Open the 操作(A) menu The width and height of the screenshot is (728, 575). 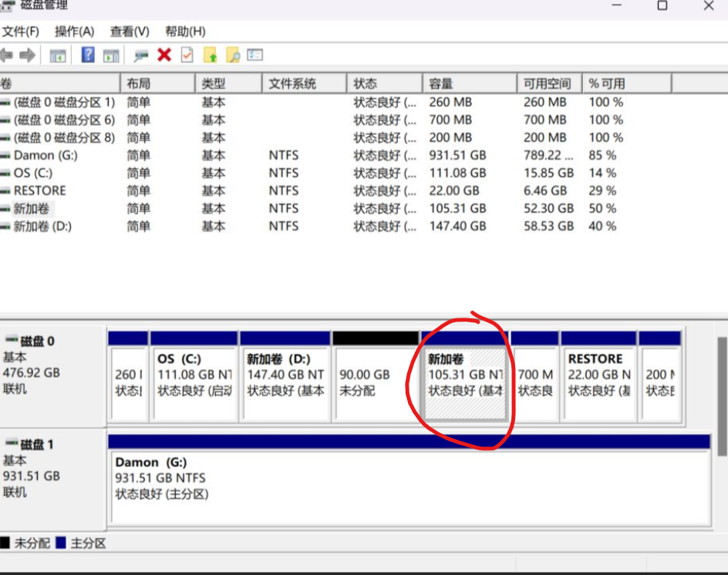[x=74, y=32]
